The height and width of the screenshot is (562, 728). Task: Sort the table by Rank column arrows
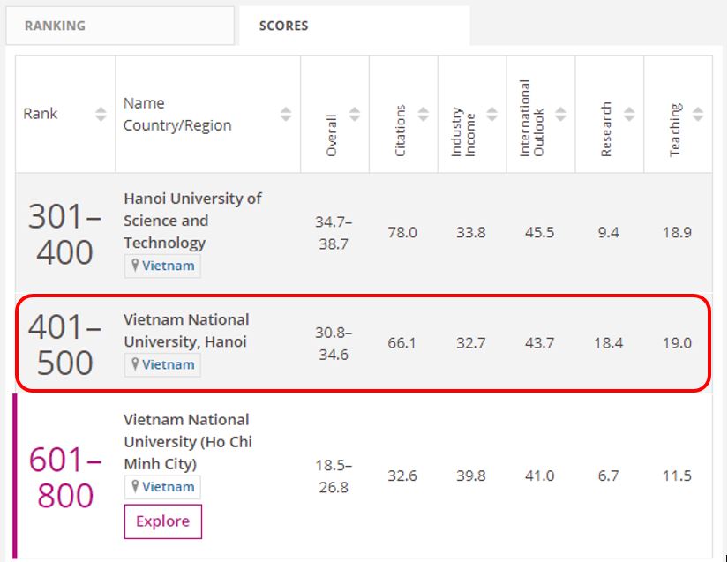[101, 114]
